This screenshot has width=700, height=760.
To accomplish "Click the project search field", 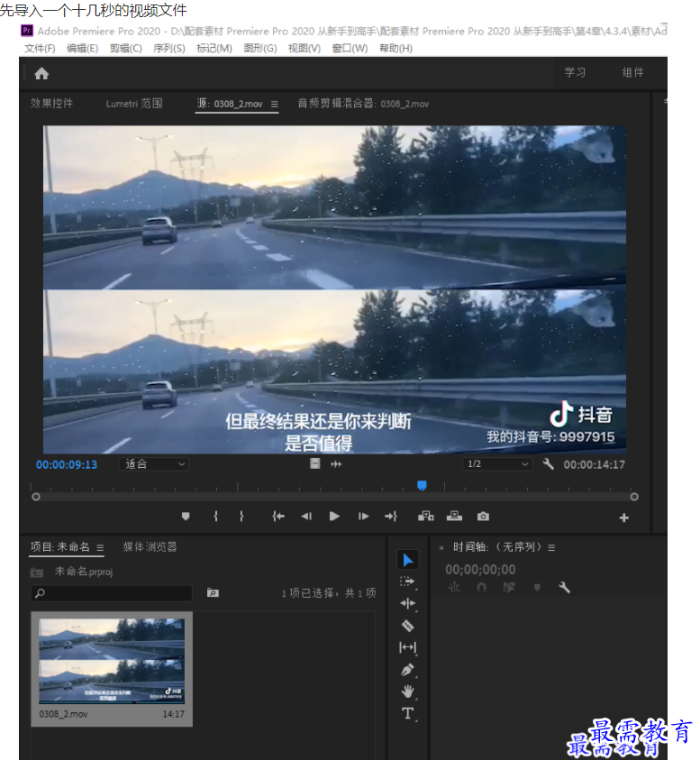I will [112, 593].
